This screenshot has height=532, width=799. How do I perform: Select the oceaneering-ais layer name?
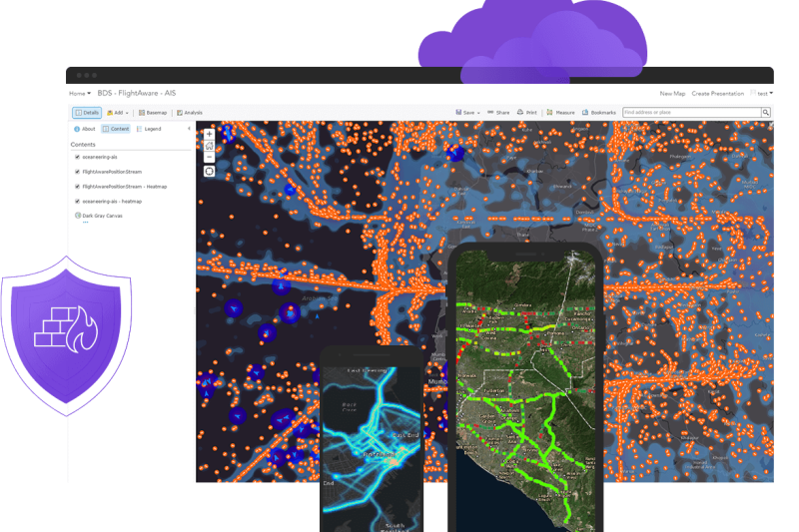[x=100, y=158]
